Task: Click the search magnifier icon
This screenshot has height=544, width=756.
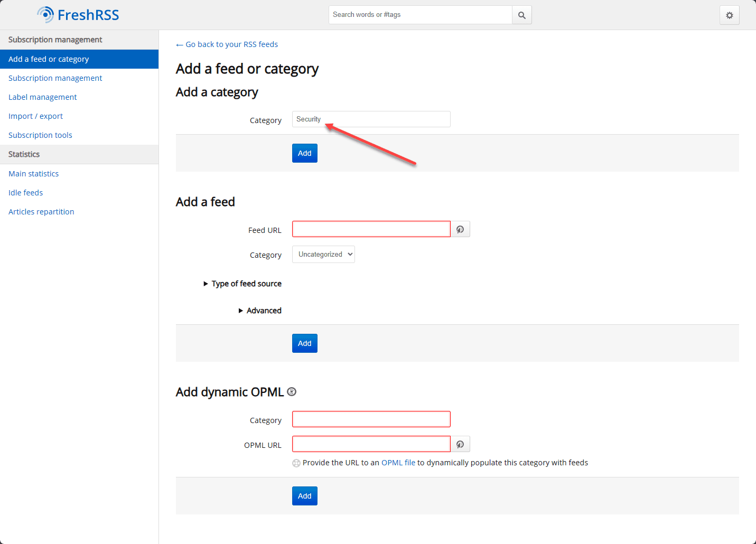Action: 521,15
